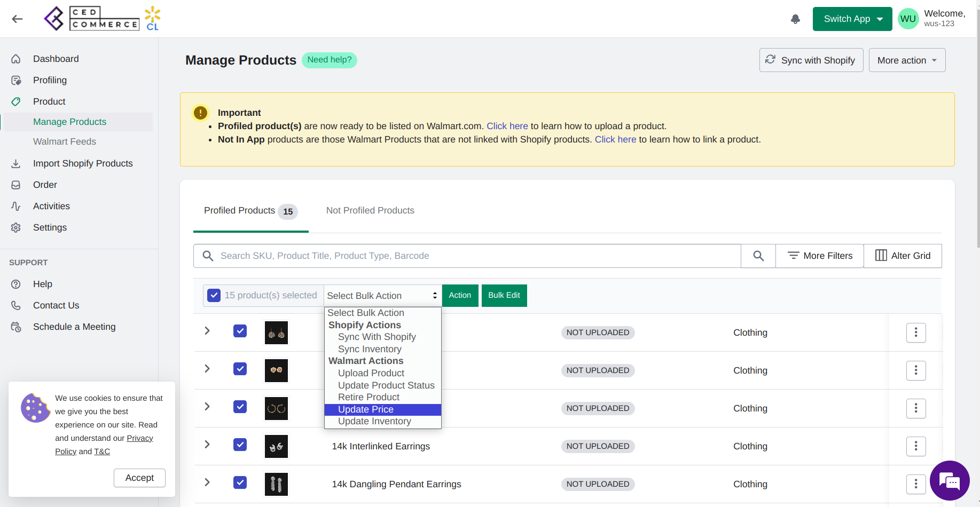This screenshot has height=507, width=980.
Task: Open kebab menu for 14k Dangling Pendant Earrings
Action: pyautogui.click(x=916, y=484)
